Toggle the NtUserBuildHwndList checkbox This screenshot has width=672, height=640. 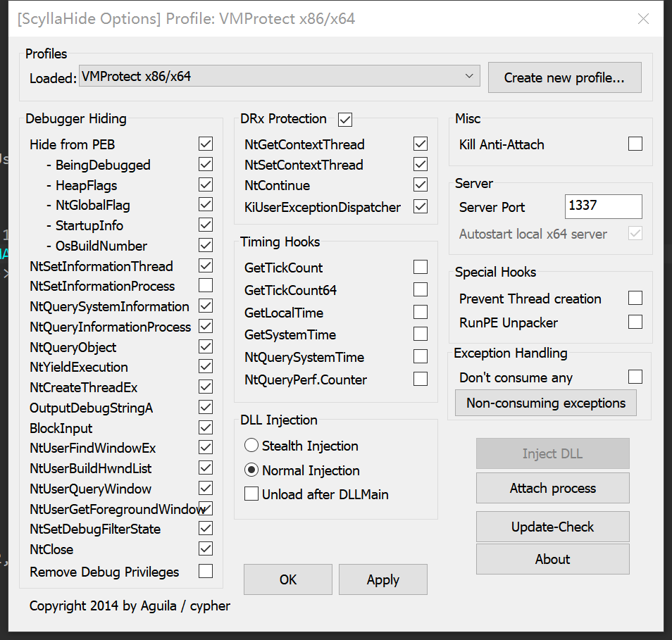[x=206, y=468]
